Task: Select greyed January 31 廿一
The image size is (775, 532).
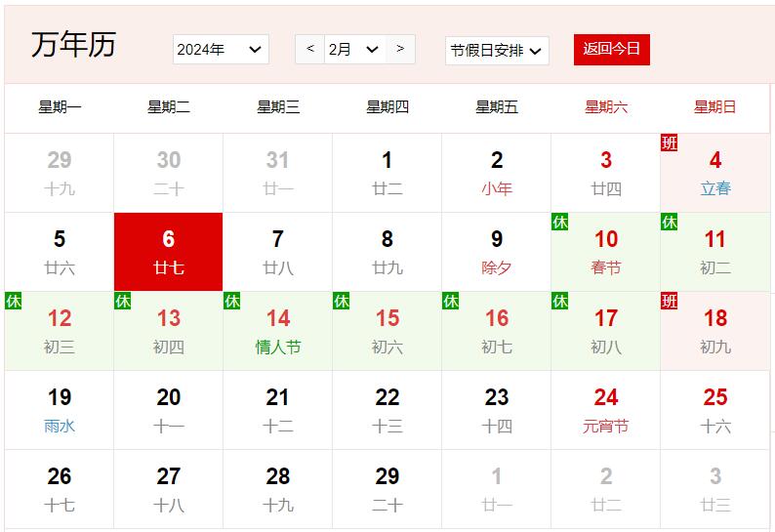Action: (278, 173)
